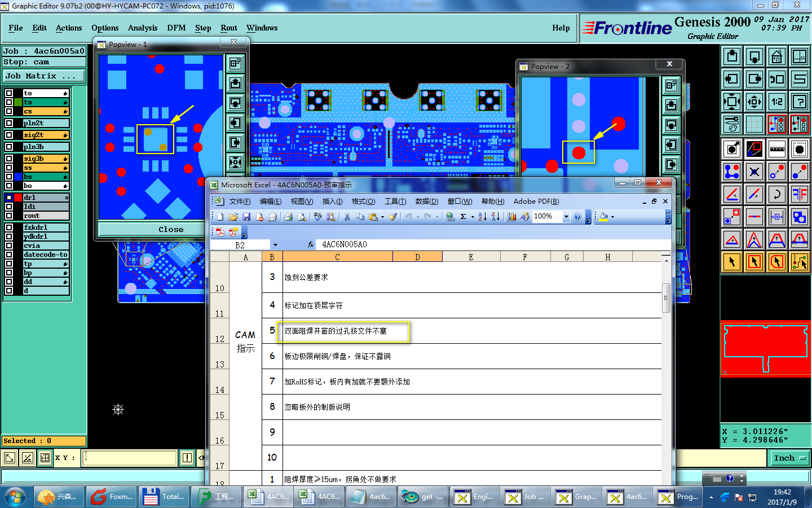The height and width of the screenshot is (508, 812).
Task: Open the Analysis menu in Genesis
Action: point(143,28)
